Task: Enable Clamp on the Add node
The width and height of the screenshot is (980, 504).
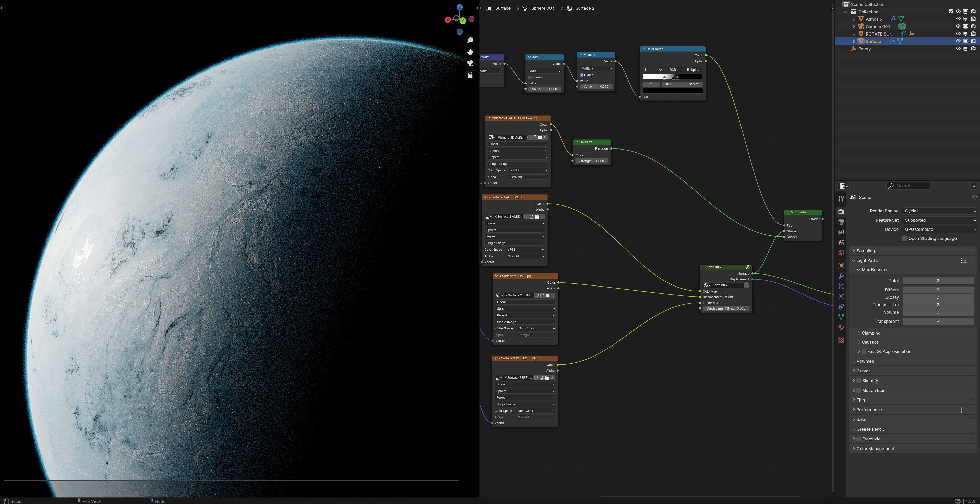Action: pos(530,77)
